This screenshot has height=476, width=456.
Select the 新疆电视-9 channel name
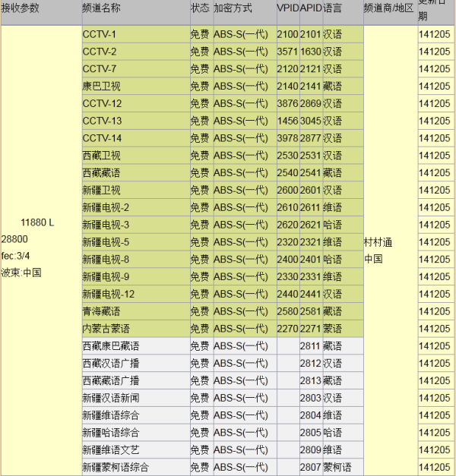106,276
